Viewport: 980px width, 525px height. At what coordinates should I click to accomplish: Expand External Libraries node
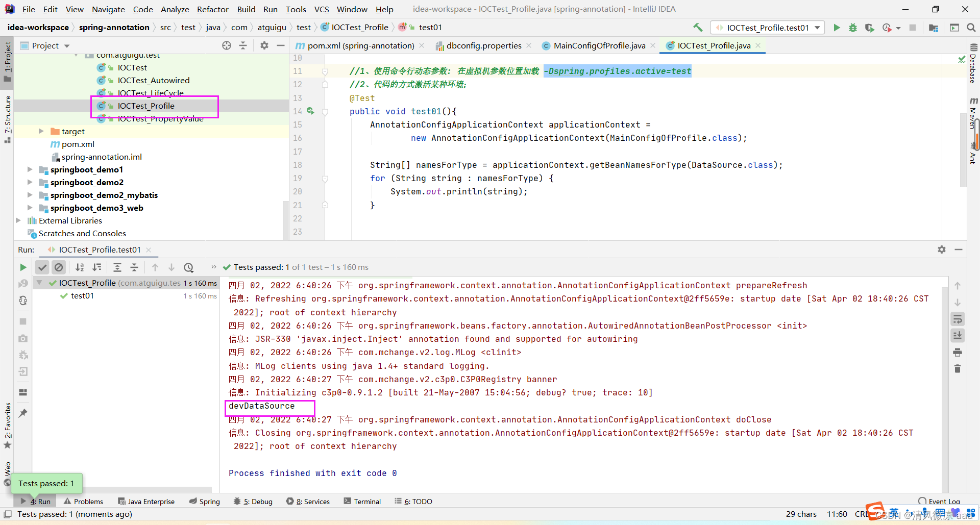pyautogui.click(x=18, y=220)
